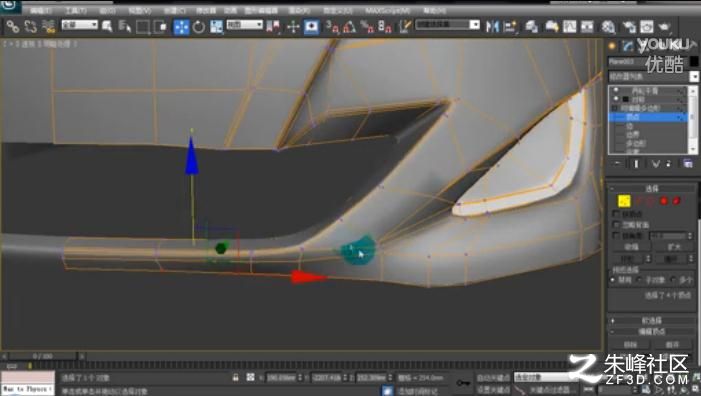Click the Select and Link icon

pyautogui.click(x=13, y=27)
